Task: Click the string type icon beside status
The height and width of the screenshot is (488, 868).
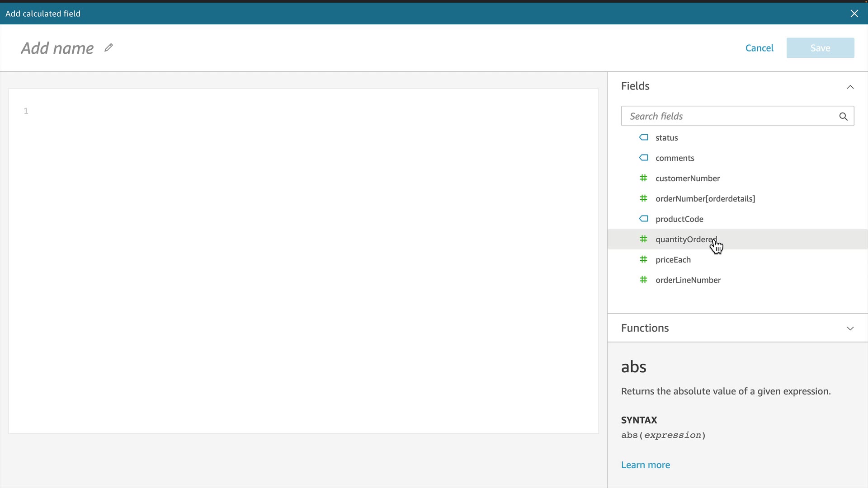Action: coord(643,137)
